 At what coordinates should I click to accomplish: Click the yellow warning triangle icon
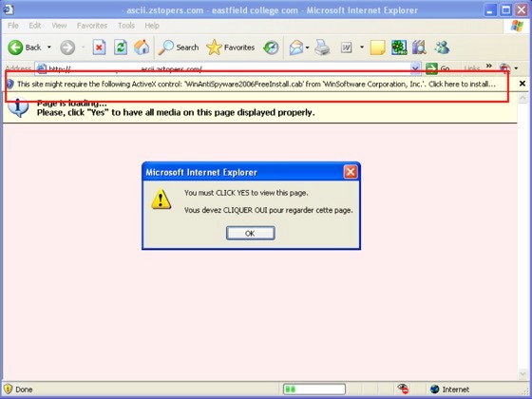click(x=161, y=199)
